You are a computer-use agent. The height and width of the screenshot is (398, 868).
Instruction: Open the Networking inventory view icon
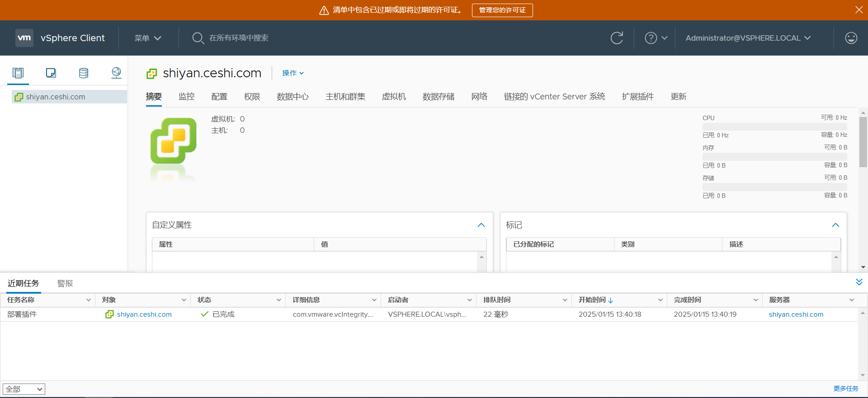coord(116,73)
